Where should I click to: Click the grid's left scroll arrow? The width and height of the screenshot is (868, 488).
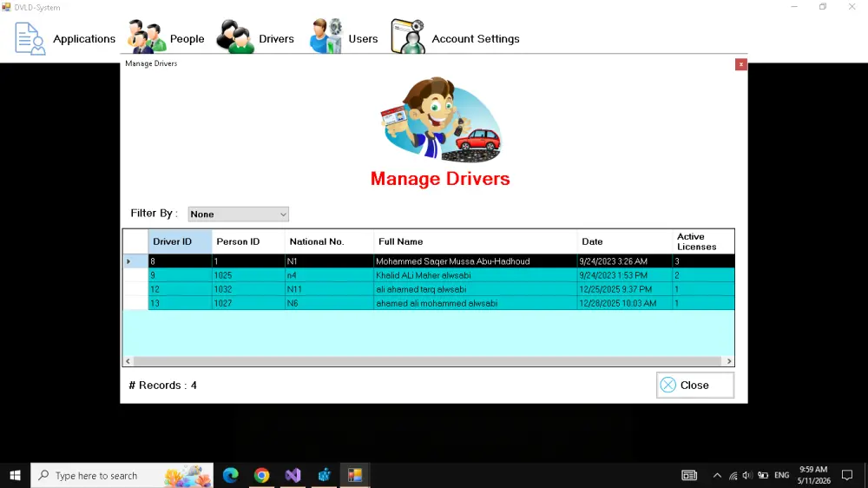click(x=128, y=361)
